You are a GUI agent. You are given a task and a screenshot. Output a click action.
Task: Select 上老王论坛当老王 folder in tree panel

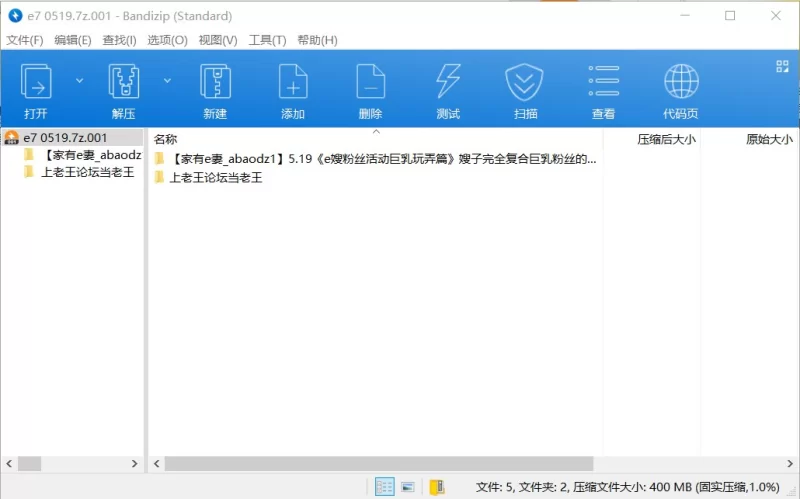pos(87,172)
